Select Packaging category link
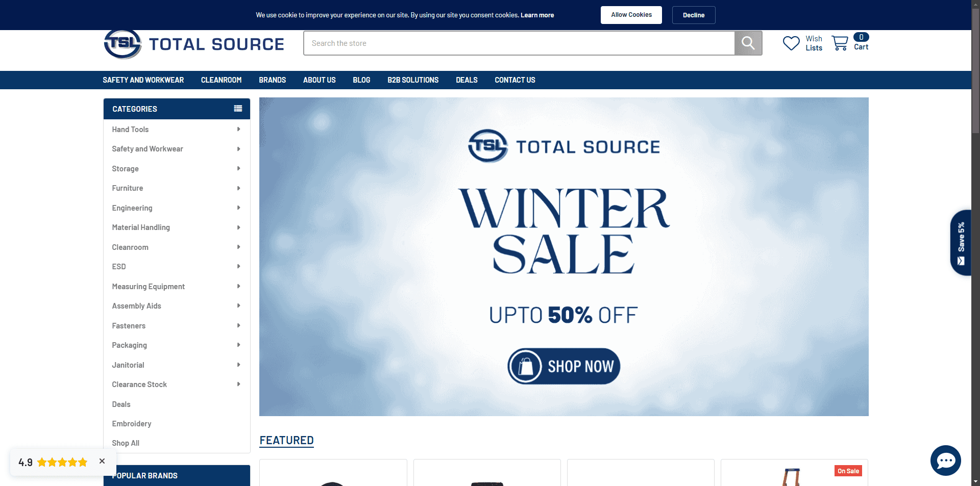Viewport: 980px width, 486px height. 130,345
